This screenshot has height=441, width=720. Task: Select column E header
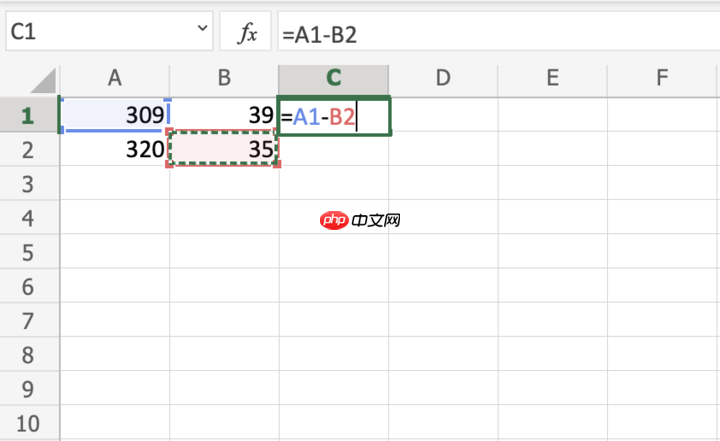[552, 80]
